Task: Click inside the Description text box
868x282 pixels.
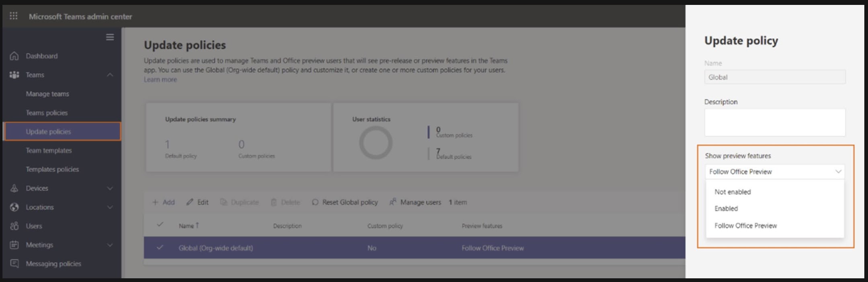Action: (x=775, y=122)
